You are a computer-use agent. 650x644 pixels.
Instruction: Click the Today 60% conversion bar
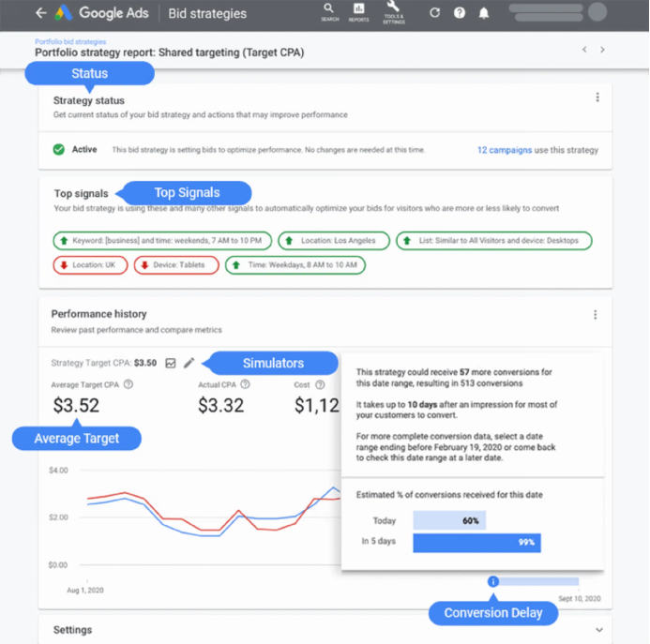coord(449,520)
